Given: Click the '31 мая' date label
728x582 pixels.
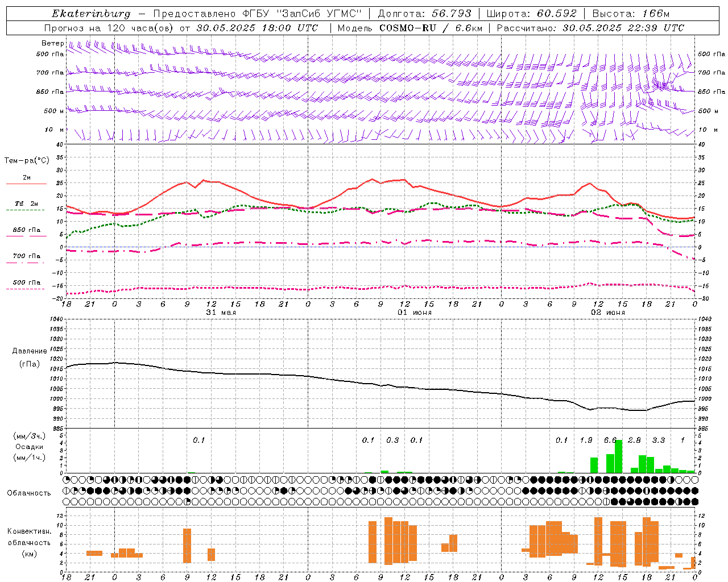Looking at the screenshot, I should click(x=221, y=313).
